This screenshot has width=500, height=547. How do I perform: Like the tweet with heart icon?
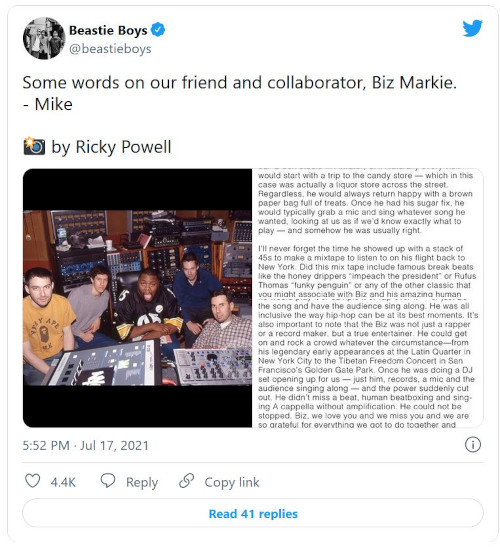[32, 481]
